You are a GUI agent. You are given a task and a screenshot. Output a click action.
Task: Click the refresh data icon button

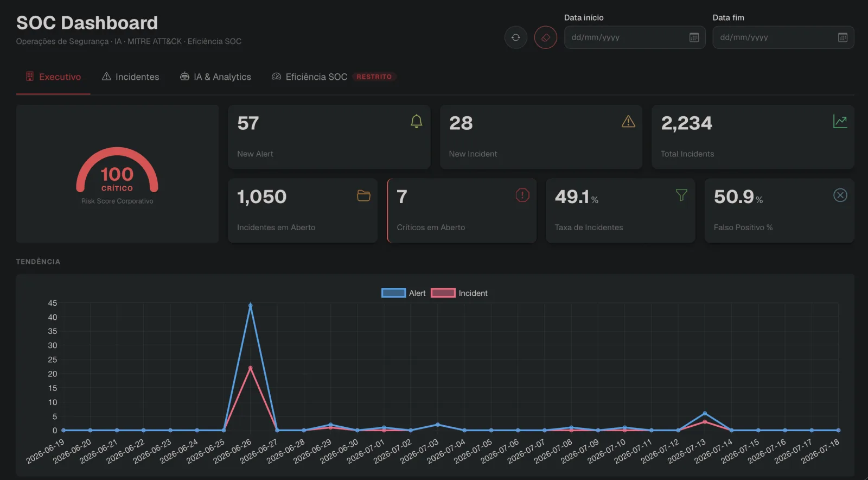pos(515,37)
